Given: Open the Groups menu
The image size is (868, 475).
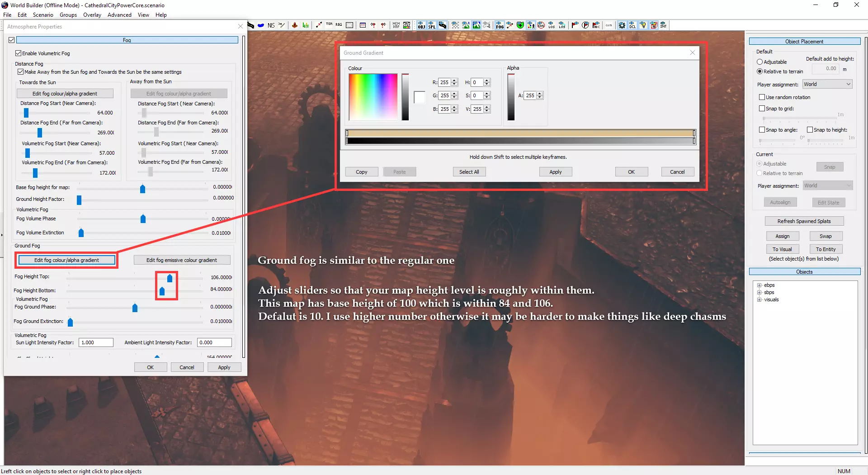Looking at the screenshot, I should [x=68, y=15].
